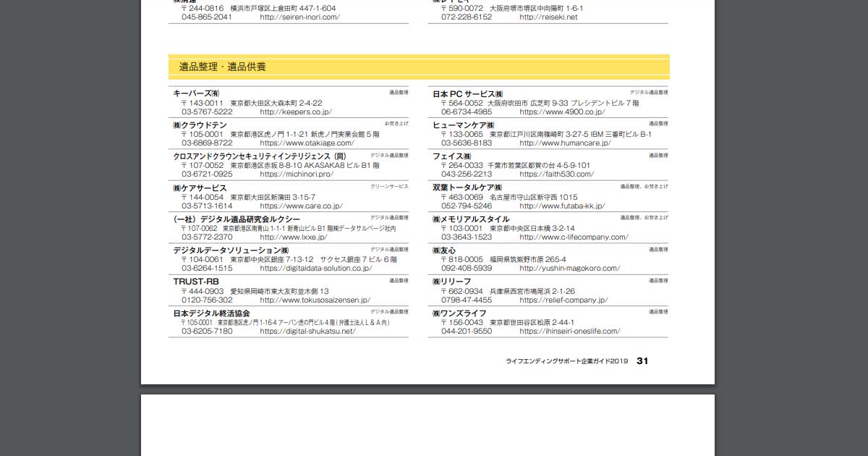Click the phone number 03-5772-2370

point(207,237)
